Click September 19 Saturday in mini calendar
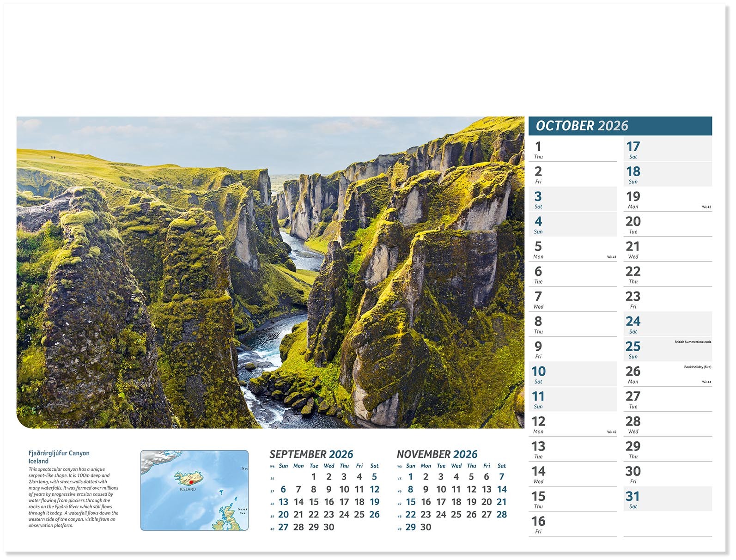The width and height of the screenshot is (736, 560). coord(374,502)
